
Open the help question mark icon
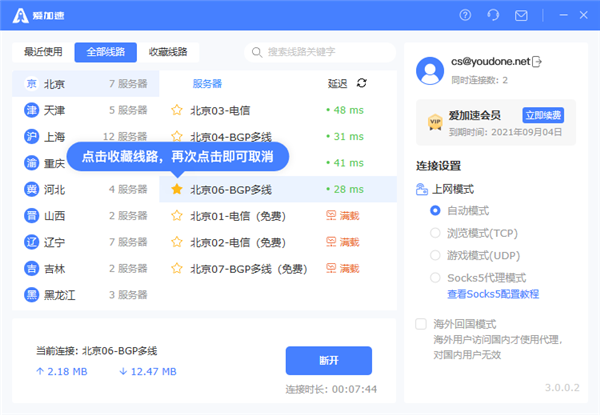click(465, 15)
